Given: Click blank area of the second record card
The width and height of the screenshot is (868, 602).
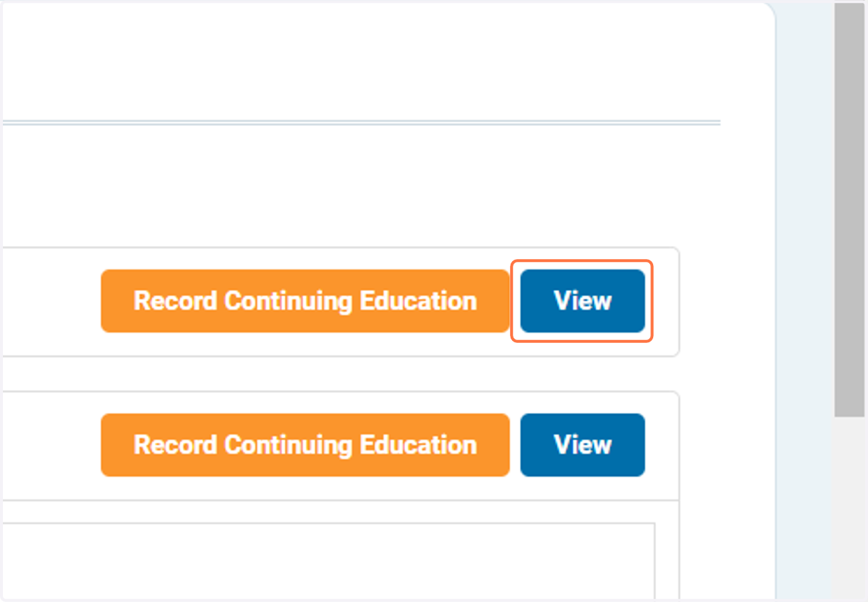Looking at the screenshot, I should (x=51, y=445).
